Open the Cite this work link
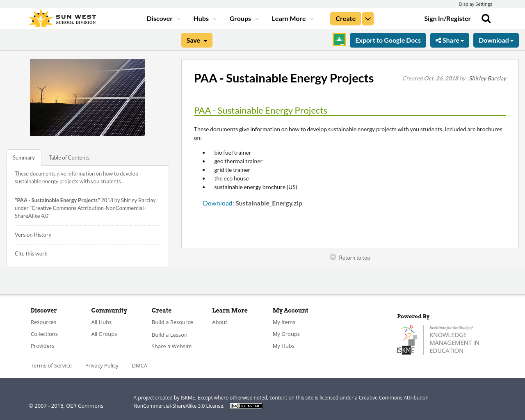Viewport: 525px width, 420px height. [31, 253]
